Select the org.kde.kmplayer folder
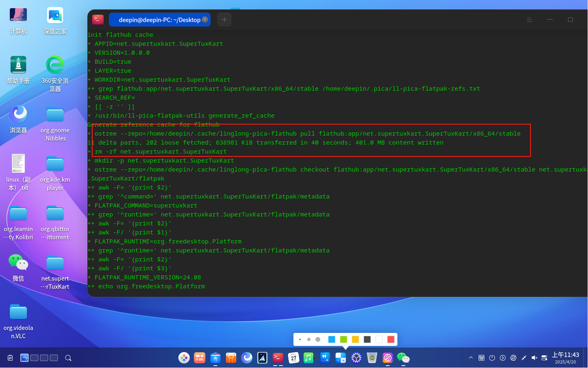This screenshot has width=588, height=368. (x=55, y=173)
